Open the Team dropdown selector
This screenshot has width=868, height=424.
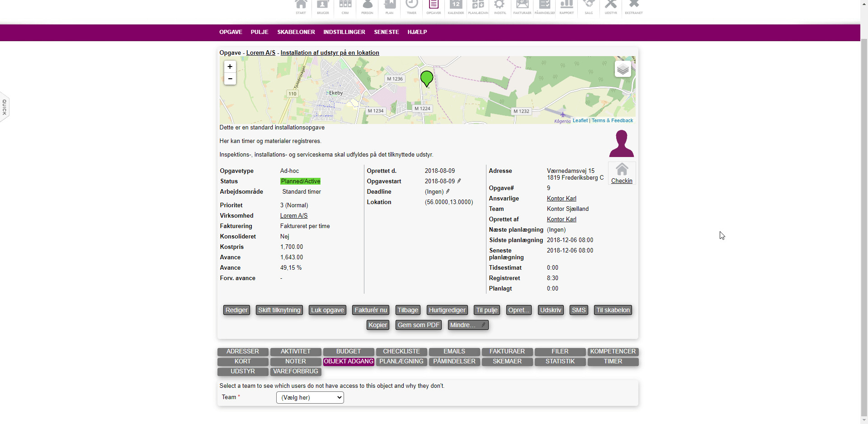click(x=310, y=397)
